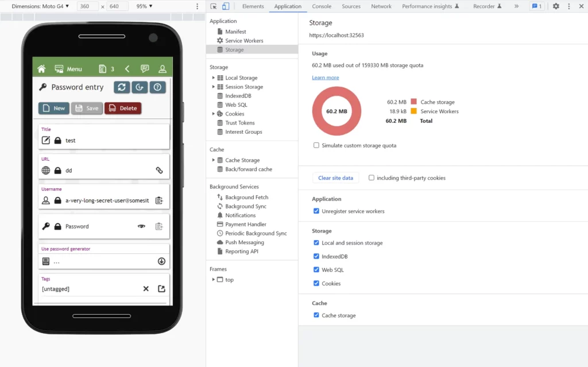The width and height of the screenshot is (588, 367).
Task: Click the red Cache storage legend swatch
Action: tap(413, 102)
